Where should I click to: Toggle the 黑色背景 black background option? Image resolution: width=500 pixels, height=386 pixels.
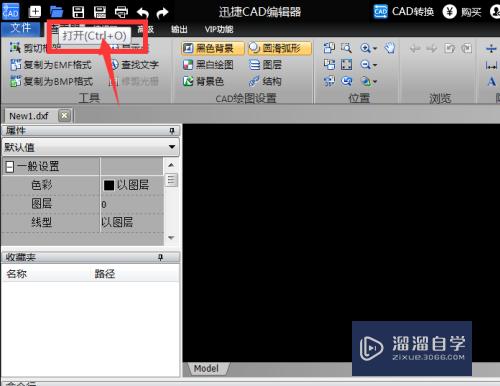(213, 48)
